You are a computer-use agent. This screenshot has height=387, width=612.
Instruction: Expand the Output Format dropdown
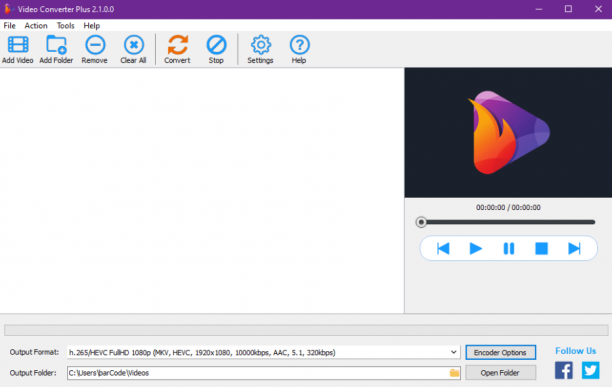(x=453, y=352)
